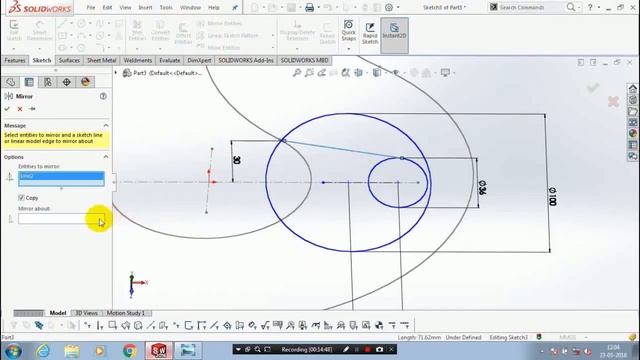Switch to the Surfaces tab
640x360 pixels.
(69, 60)
